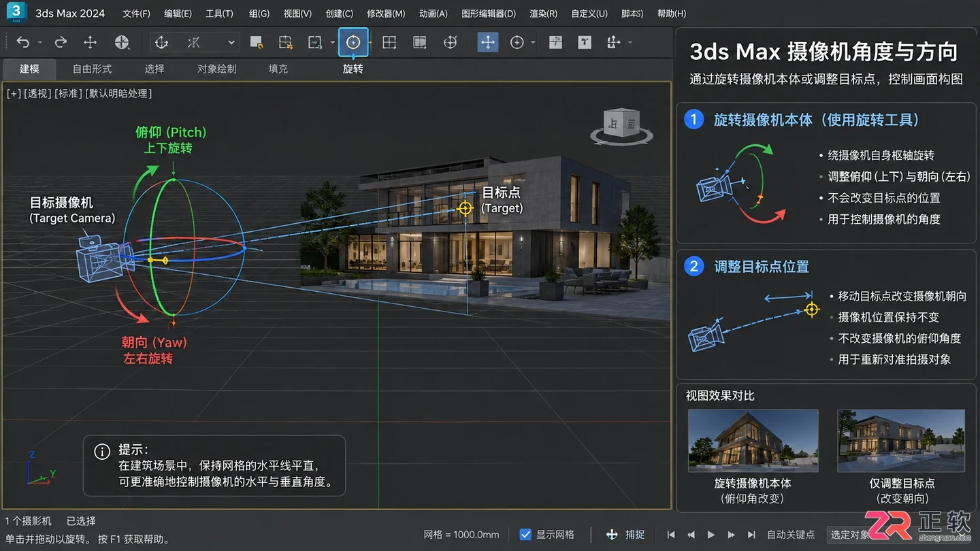Click the select-by-name window icon
The image size is (980, 551).
tap(286, 42)
